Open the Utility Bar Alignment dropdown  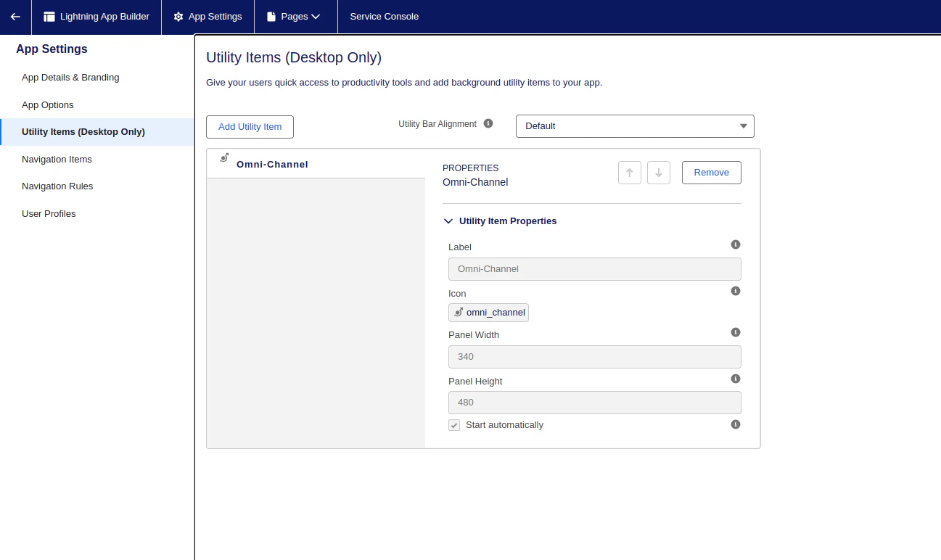(x=635, y=126)
